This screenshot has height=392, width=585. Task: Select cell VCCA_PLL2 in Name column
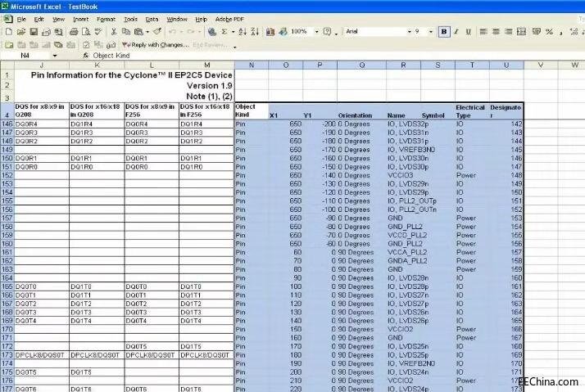pyautogui.click(x=403, y=253)
